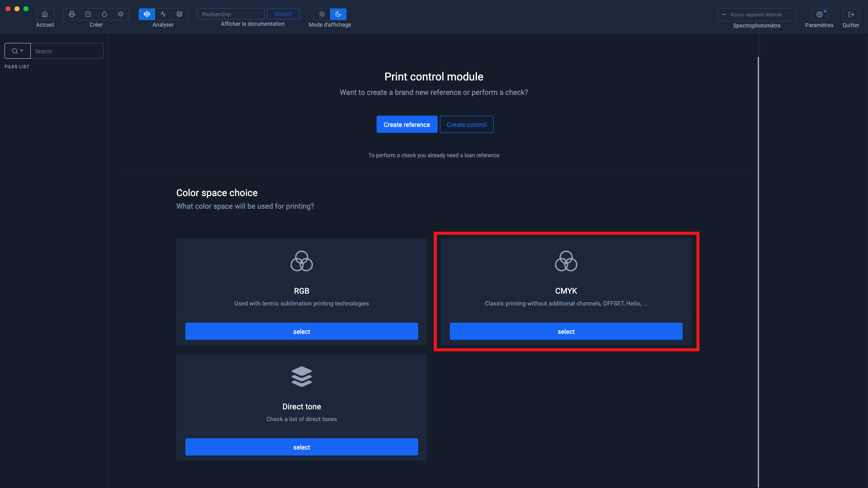
Task: Switch to dark moon display mode
Action: tap(338, 14)
